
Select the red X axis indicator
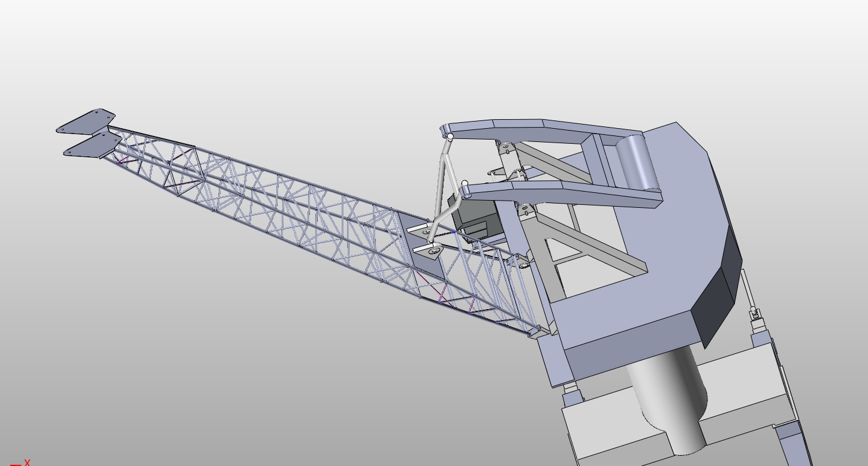[x=26, y=462]
